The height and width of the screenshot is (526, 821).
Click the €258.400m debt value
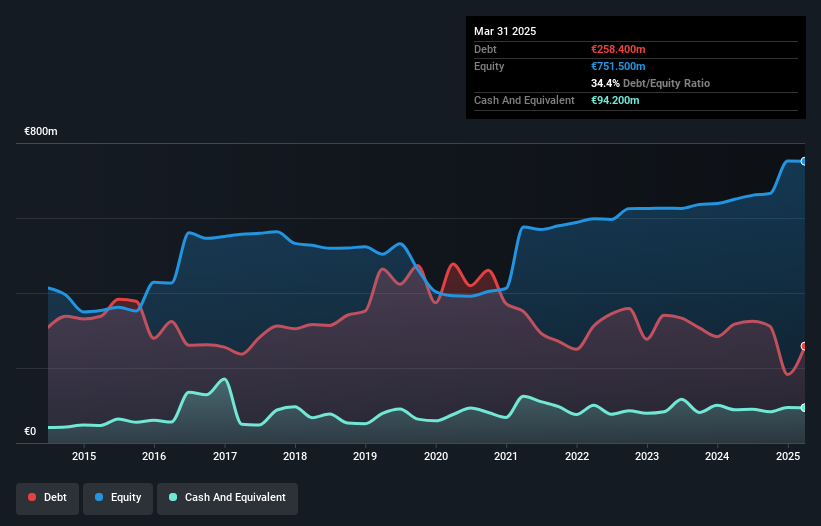point(618,49)
